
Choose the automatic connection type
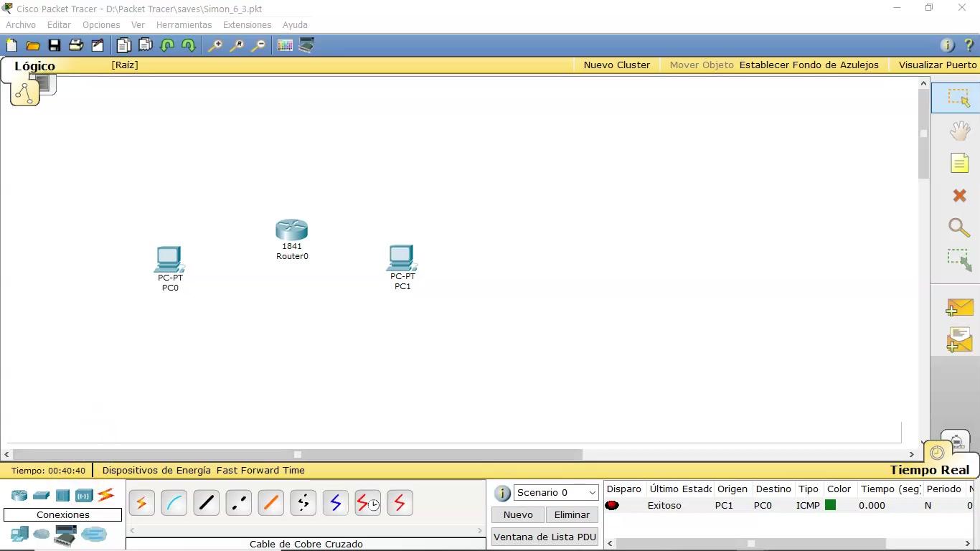(x=142, y=503)
